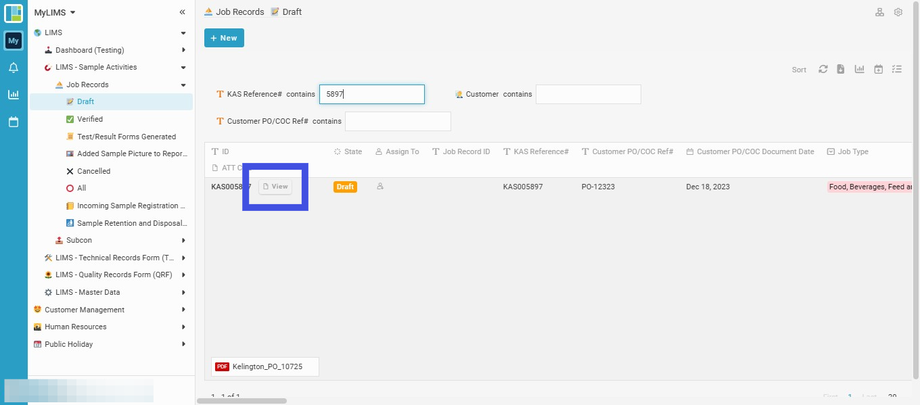The height and width of the screenshot is (405, 920).
Task: Refresh the job records list
Action: [x=823, y=69]
